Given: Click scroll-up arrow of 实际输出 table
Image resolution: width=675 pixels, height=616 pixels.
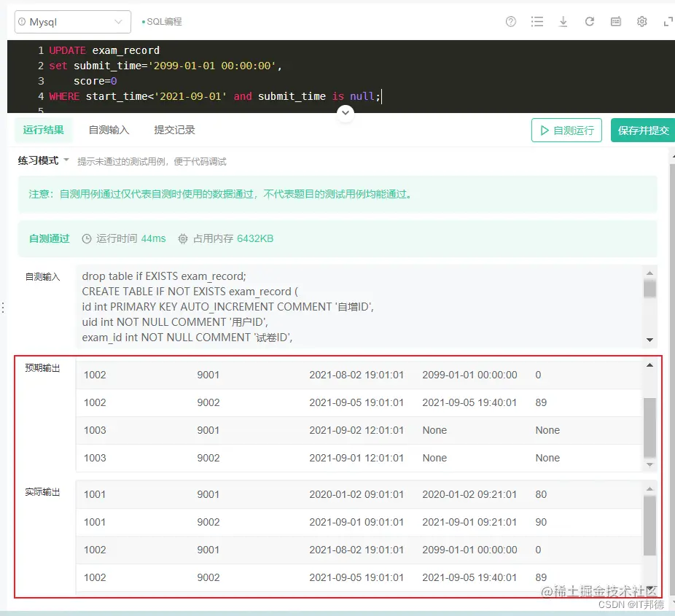Looking at the screenshot, I should pos(649,488).
